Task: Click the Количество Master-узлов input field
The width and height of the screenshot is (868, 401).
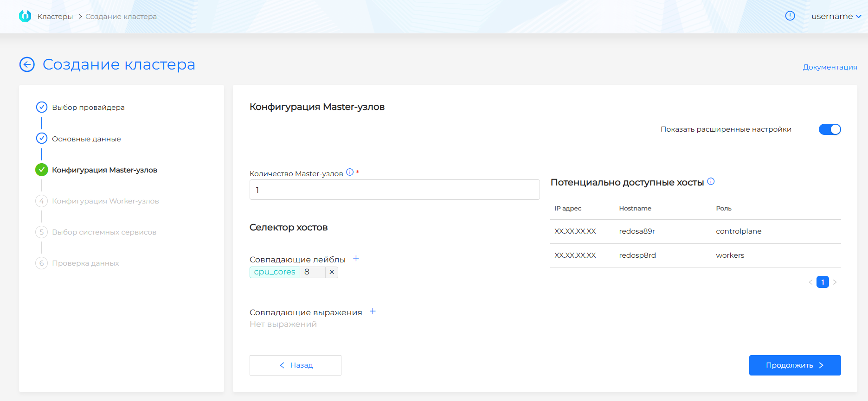Action: (x=394, y=190)
